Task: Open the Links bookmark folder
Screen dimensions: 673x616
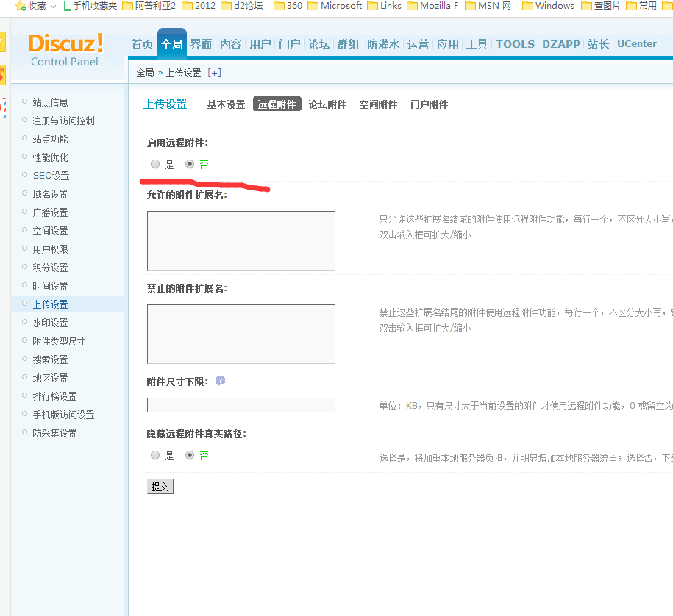Action: point(384,6)
